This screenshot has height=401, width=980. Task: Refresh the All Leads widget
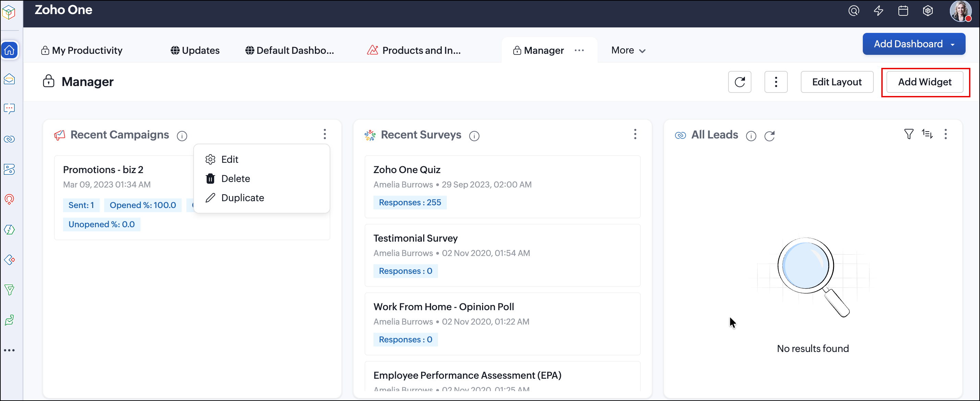point(770,136)
